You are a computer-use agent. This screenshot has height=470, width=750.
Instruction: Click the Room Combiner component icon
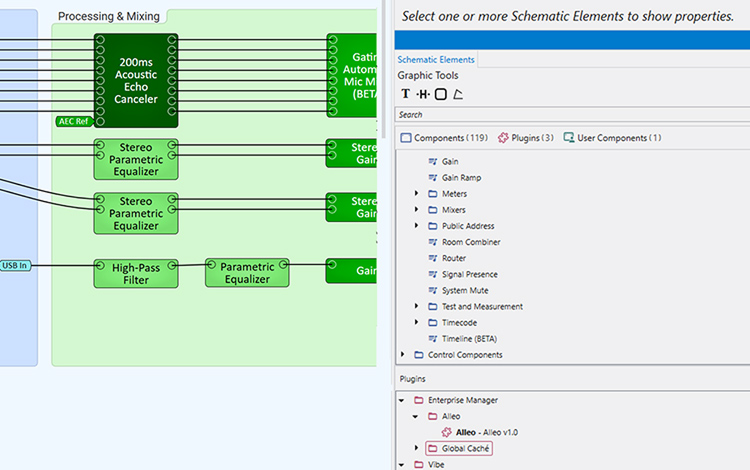(x=433, y=242)
